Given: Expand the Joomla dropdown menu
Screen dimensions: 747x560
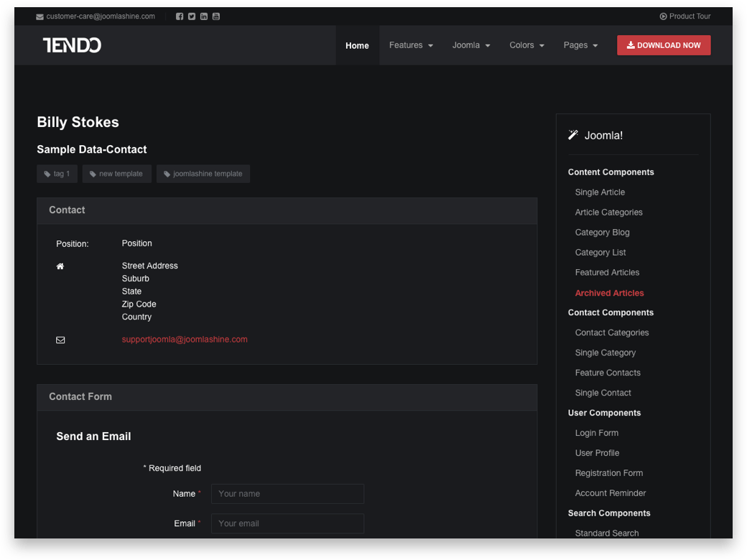Looking at the screenshot, I should 471,45.
